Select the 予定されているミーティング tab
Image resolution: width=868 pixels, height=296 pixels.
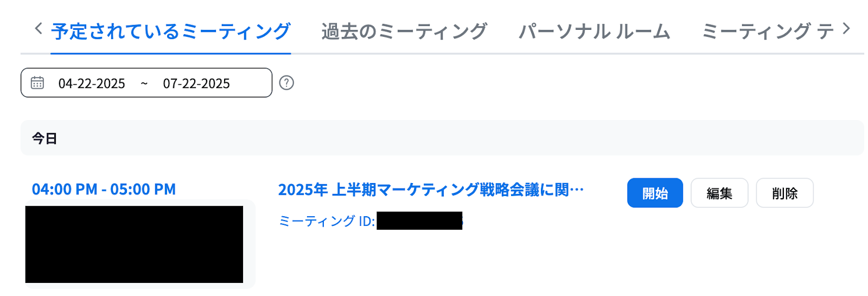[171, 32]
